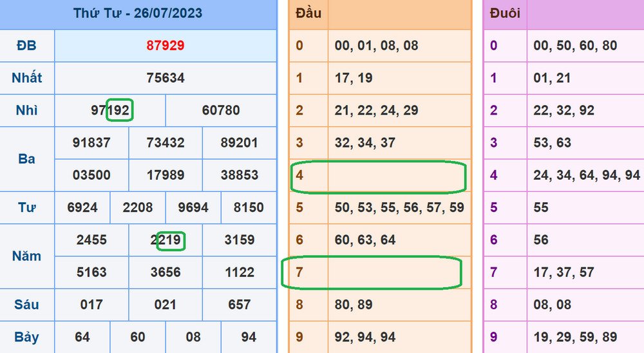Select the Nhì prize number 97192
This screenshot has width=644, height=353.
tap(111, 111)
